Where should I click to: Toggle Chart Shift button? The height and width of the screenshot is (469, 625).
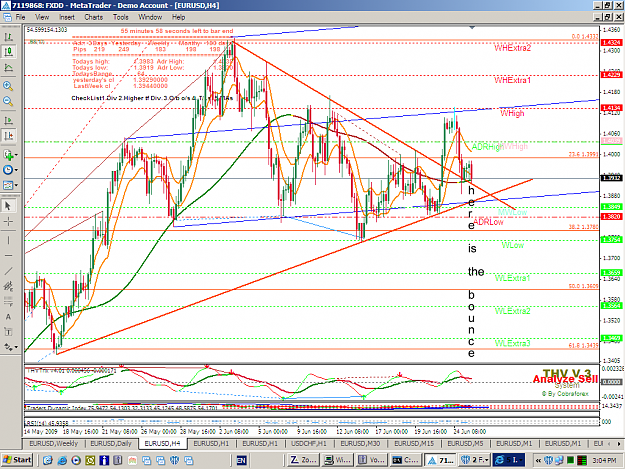[x=8, y=136]
